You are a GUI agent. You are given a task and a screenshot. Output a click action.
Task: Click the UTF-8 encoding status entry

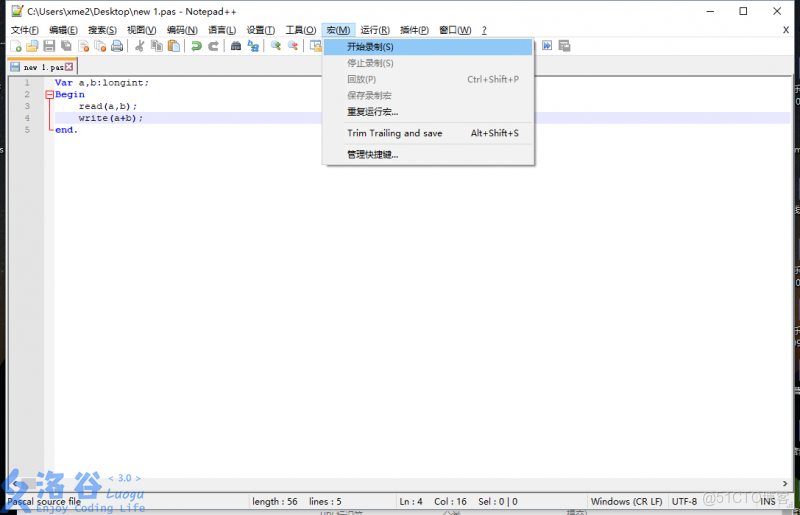(684, 502)
